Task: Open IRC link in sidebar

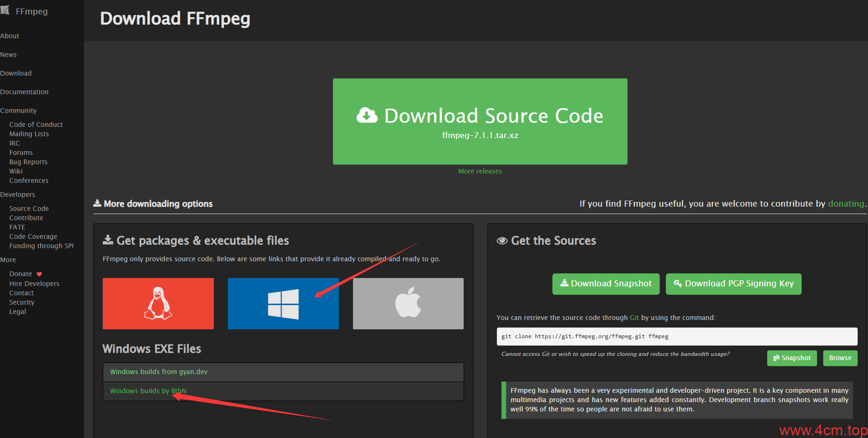Action: point(14,143)
